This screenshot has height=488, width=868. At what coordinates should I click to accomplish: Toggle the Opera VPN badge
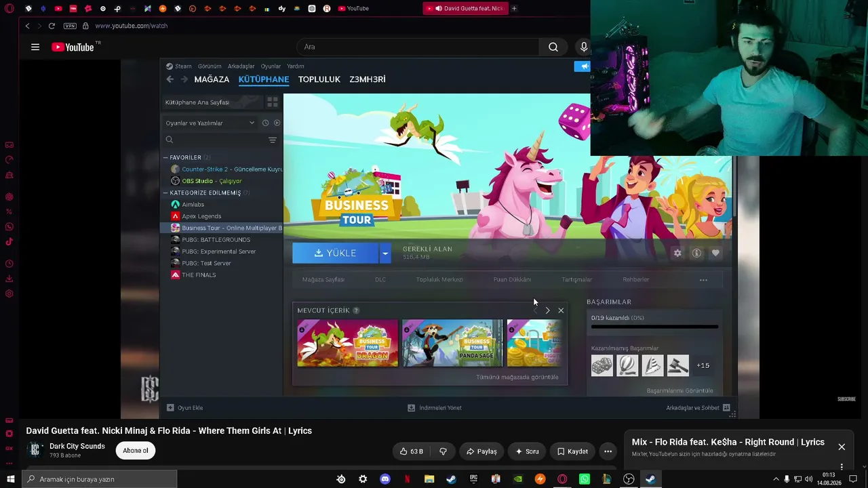(70, 26)
